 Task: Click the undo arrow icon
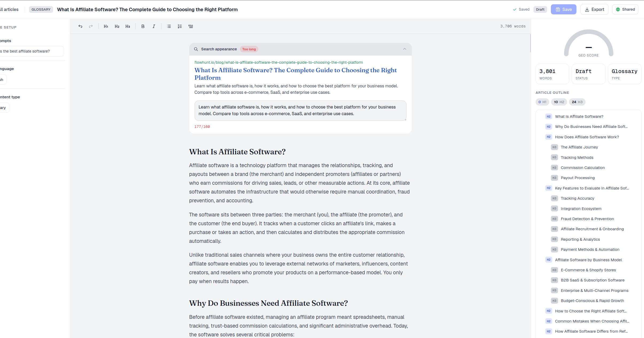pos(80,26)
